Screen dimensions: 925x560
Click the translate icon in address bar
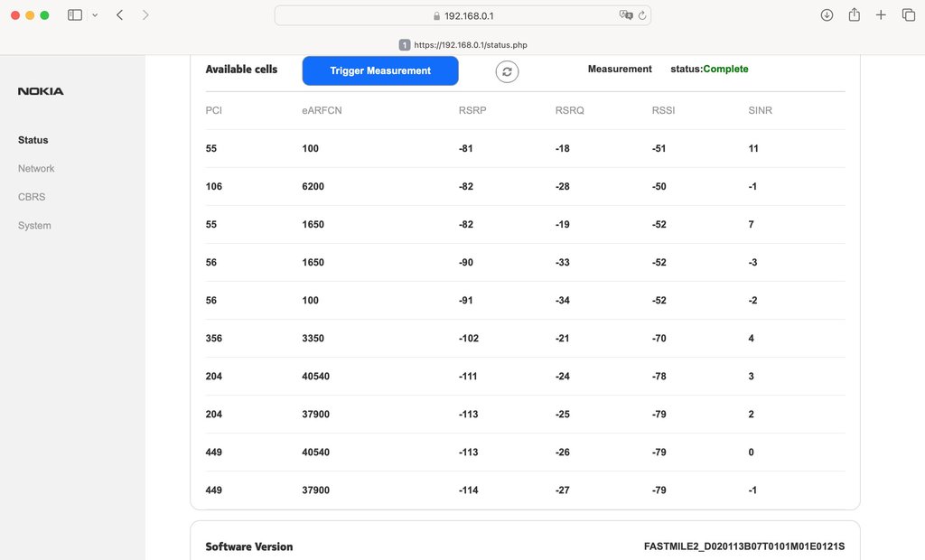click(625, 15)
